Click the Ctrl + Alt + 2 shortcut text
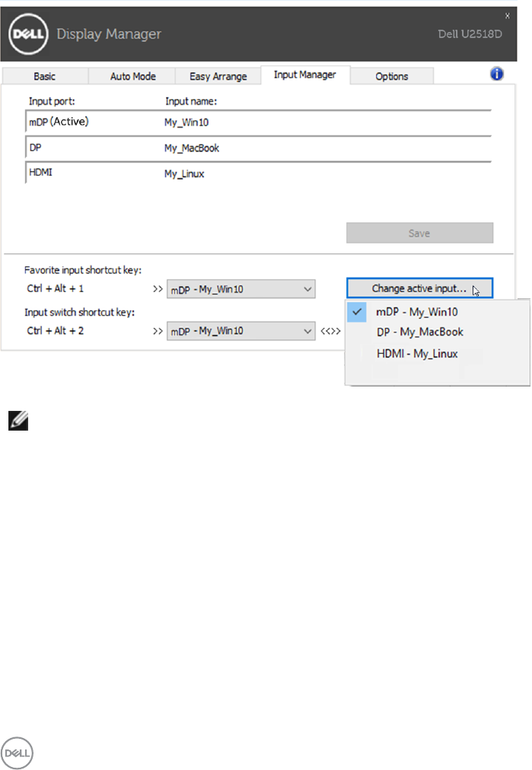Viewport: 532px width, 770px height. [x=55, y=330]
